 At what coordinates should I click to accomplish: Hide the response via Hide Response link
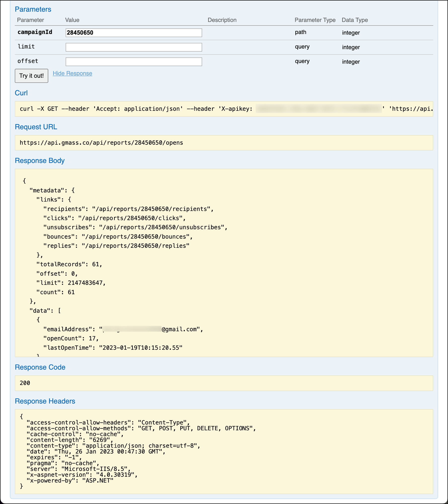click(x=72, y=73)
